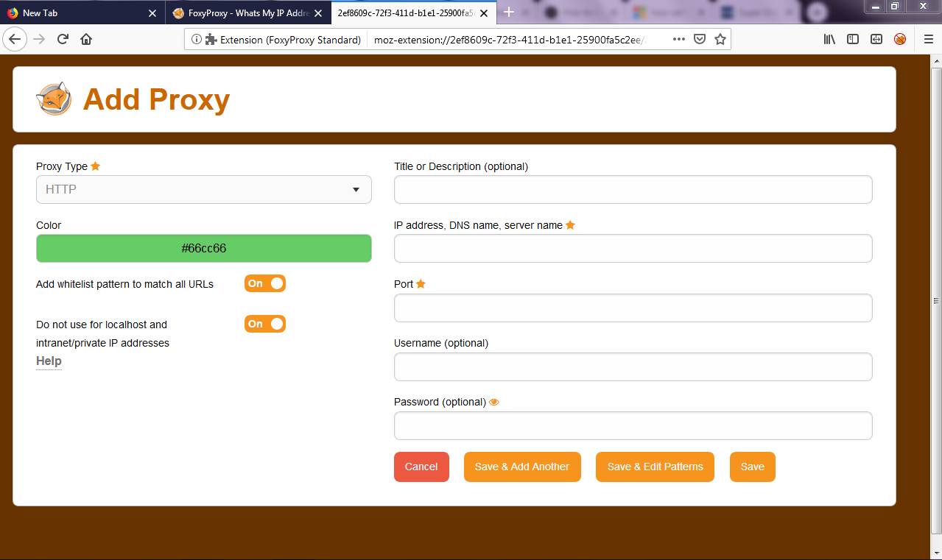Click the Home icon
Viewport: 942px width, 560px height.
point(85,38)
